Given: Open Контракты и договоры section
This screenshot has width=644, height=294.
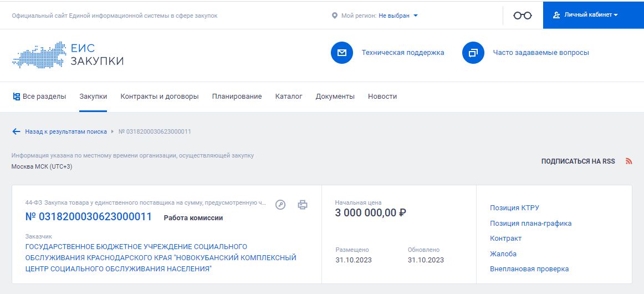Looking at the screenshot, I should click(160, 97).
